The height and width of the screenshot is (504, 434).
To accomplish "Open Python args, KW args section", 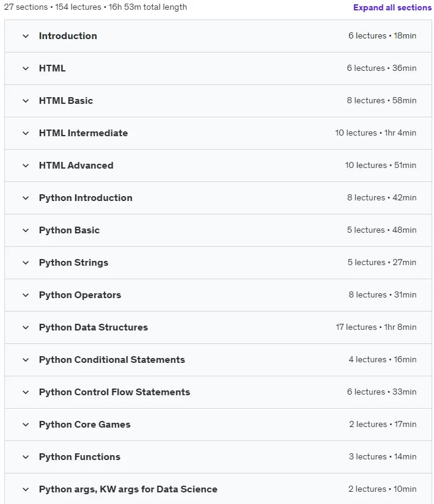I will pos(128,489).
